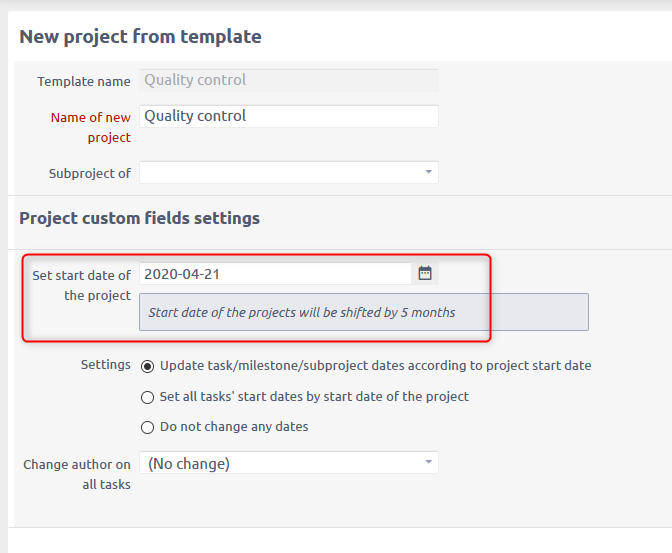Click the 'Template name' label
672x553 pixels.
pyautogui.click(x=84, y=82)
